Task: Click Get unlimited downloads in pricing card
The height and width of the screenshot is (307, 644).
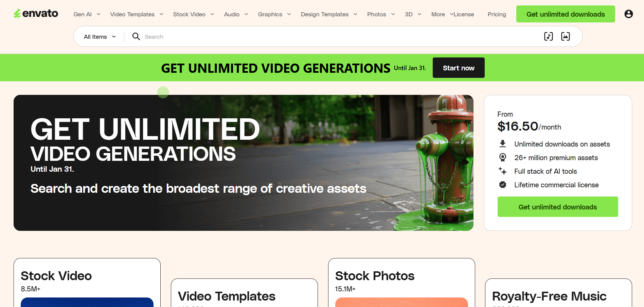Action: coord(558,207)
